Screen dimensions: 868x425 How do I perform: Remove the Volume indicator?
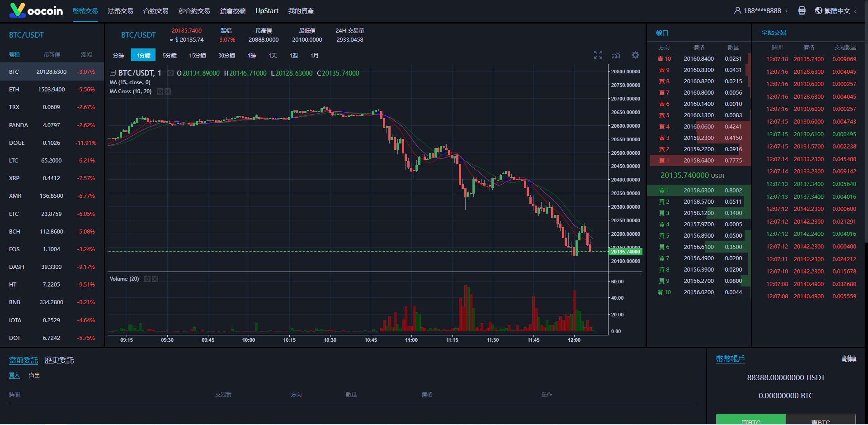coord(155,279)
